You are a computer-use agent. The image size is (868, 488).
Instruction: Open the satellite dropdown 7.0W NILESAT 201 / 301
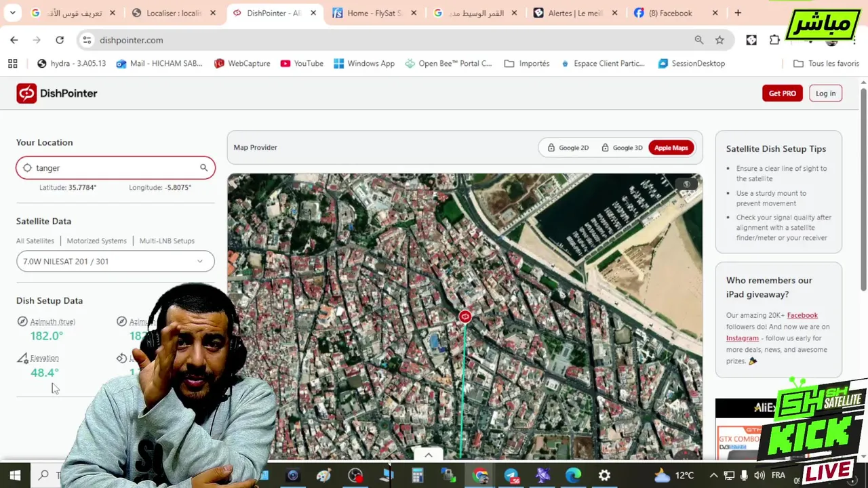[x=115, y=262]
